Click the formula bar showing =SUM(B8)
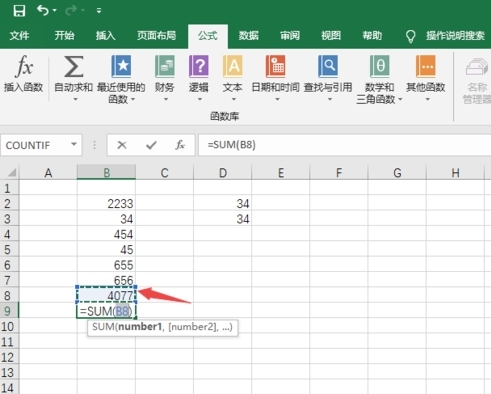Image resolution: width=491 pixels, height=394 pixels. tap(345, 145)
